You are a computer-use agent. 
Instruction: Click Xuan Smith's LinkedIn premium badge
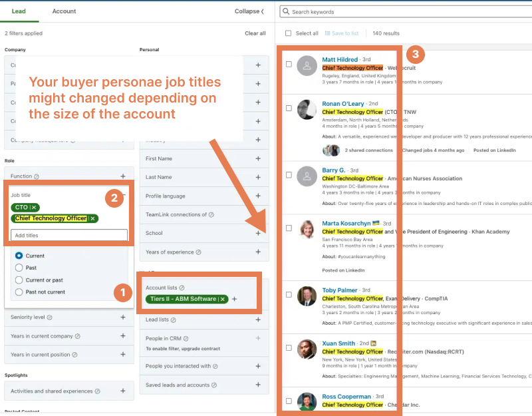tap(374, 343)
